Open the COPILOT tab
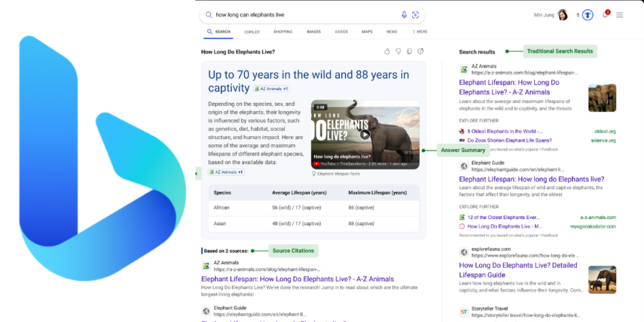Viewport: 644px width, 322px height. pyautogui.click(x=252, y=32)
